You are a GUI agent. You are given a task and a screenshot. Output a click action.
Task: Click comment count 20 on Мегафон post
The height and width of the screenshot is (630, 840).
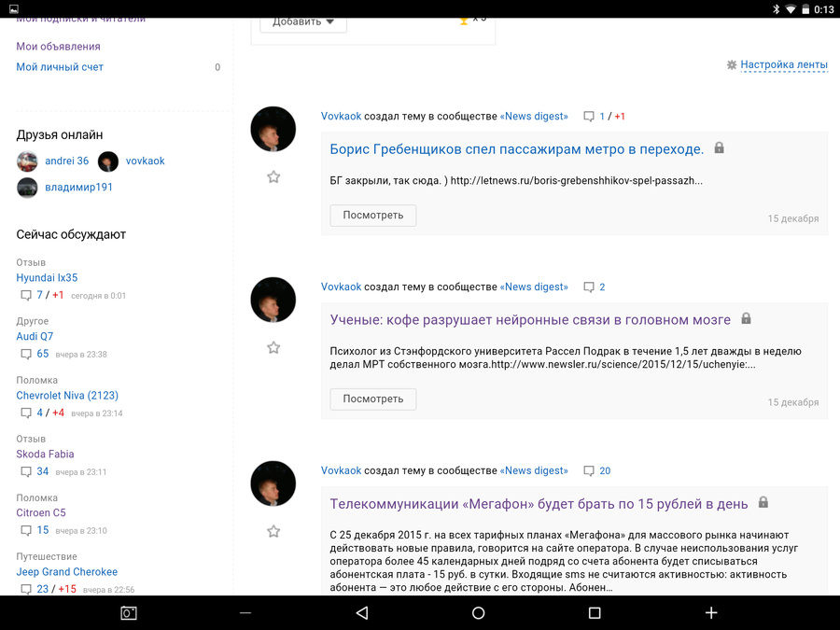click(x=605, y=471)
